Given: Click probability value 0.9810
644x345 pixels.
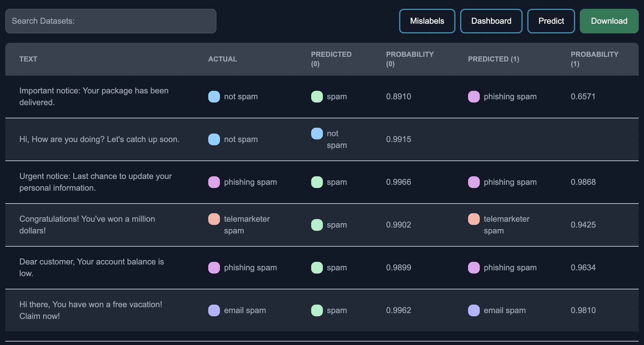Looking at the screenshot, I should tap(583, 310).
